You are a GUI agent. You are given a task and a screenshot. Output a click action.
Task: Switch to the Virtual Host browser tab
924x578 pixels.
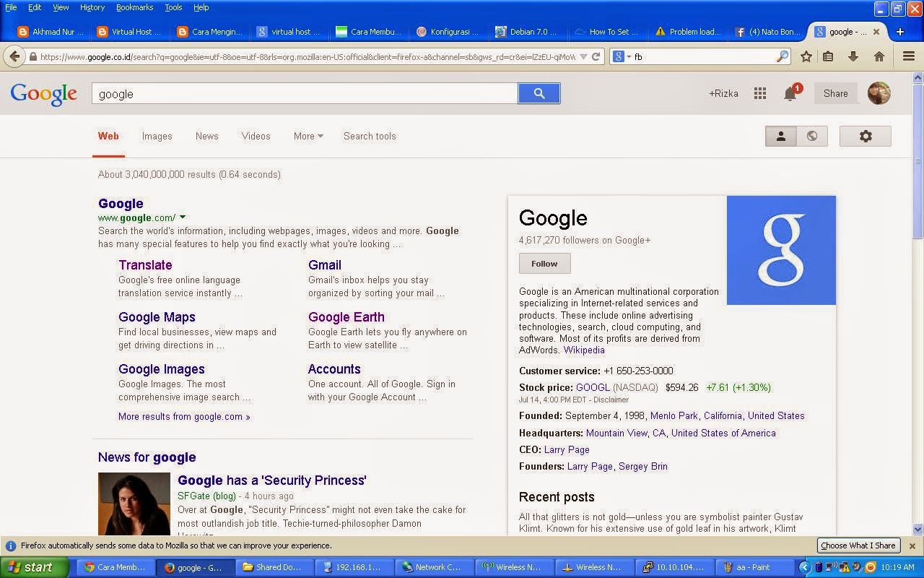pos(130,32)
